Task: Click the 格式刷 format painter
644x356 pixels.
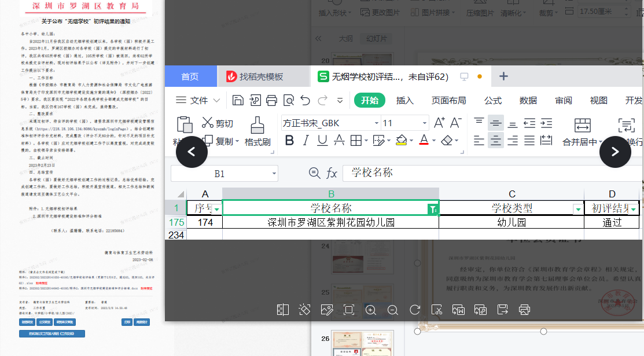Action: (257, 131)
